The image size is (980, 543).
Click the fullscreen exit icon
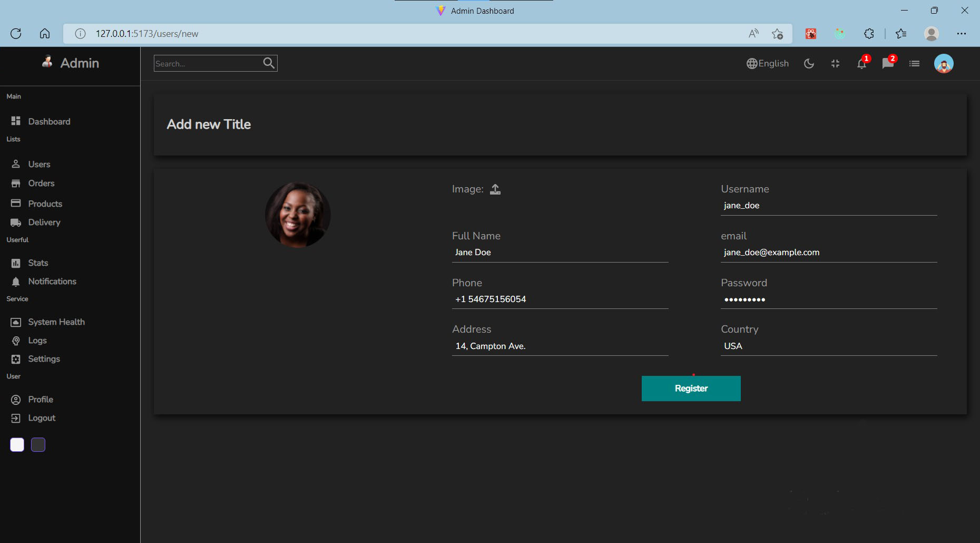click(x=835, y=64)
